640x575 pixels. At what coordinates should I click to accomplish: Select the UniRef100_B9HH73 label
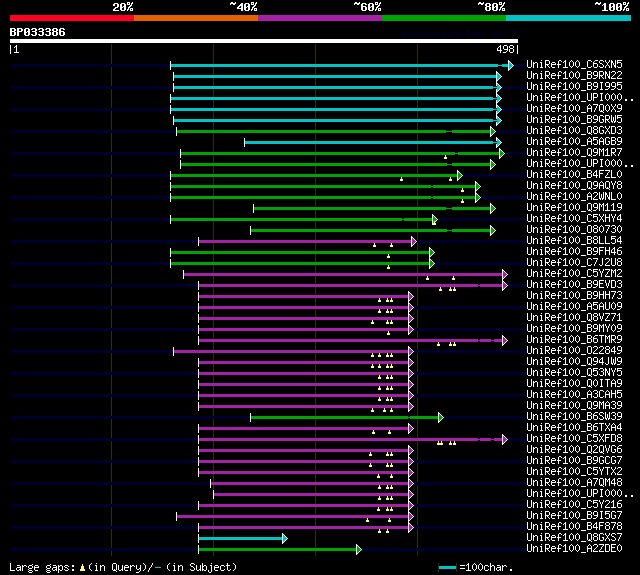point(574,295)
